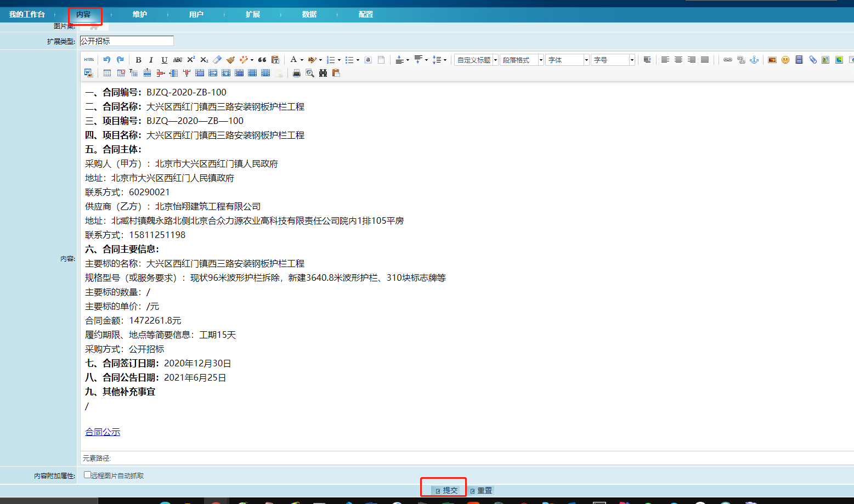This screenshot has width=854, height=504.
Task: Preview content with the magnifier icon
Action: 310,73
